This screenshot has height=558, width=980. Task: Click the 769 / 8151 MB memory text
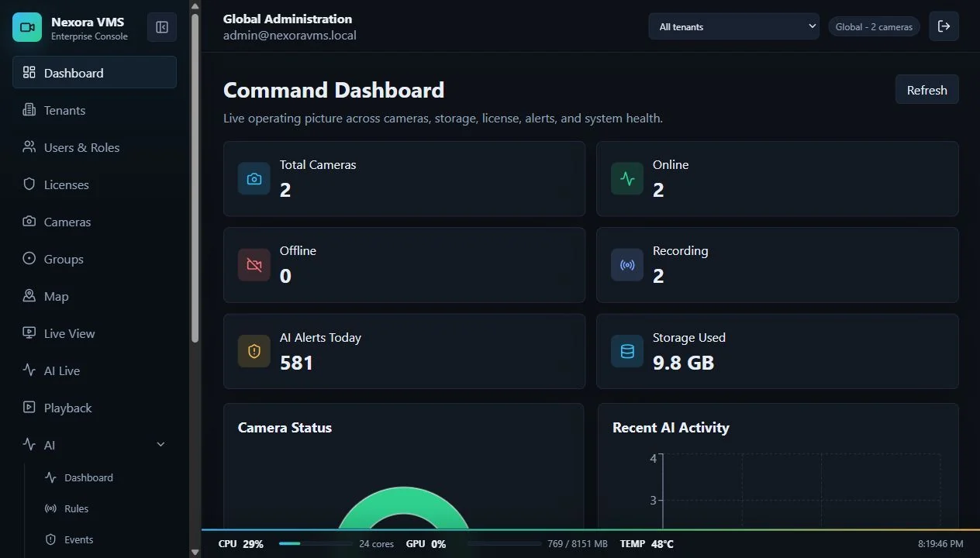(x=577, y=544)
